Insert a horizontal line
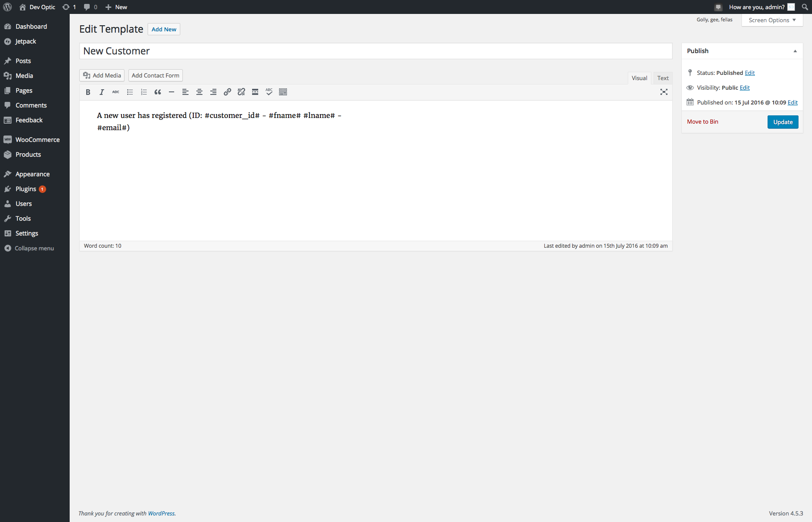Viewport: 812px width, 522px height. pos(172,92)
